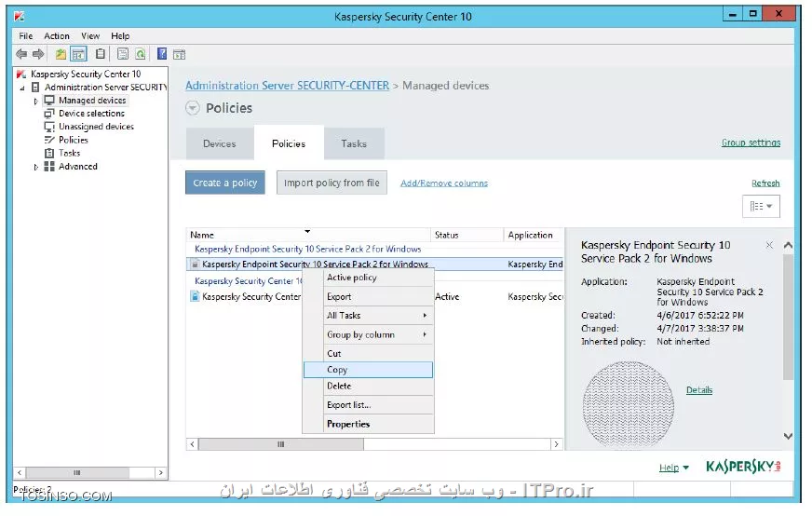This screenshot has width=812, height=516.
Task: Click the Device selections icon in the tree
Action: (49, 114)
